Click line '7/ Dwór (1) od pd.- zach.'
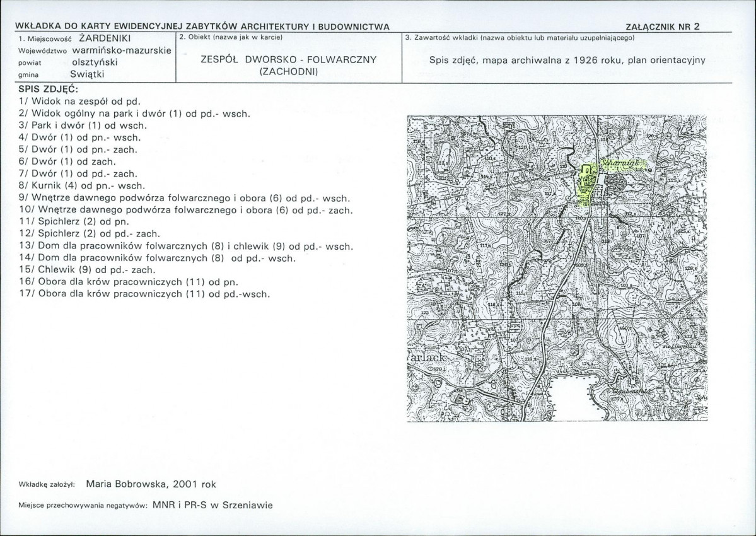756x536 pixels. point(78,173)
